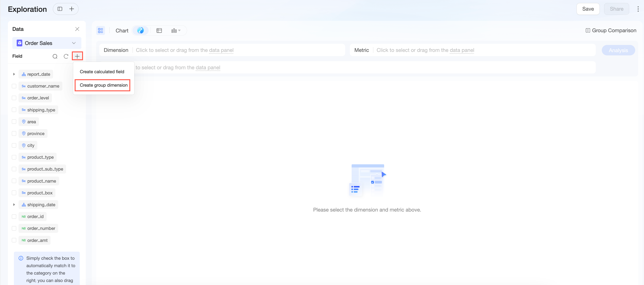Open the Order Sales dataset dropdown
The image size is (644, 285).
(47, 43)
